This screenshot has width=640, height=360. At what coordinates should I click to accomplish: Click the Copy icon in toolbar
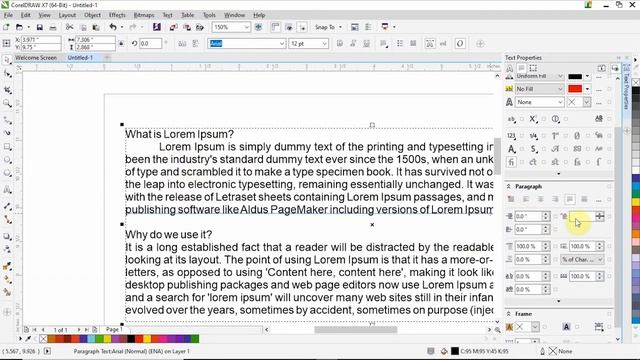(x=83, y=27)
